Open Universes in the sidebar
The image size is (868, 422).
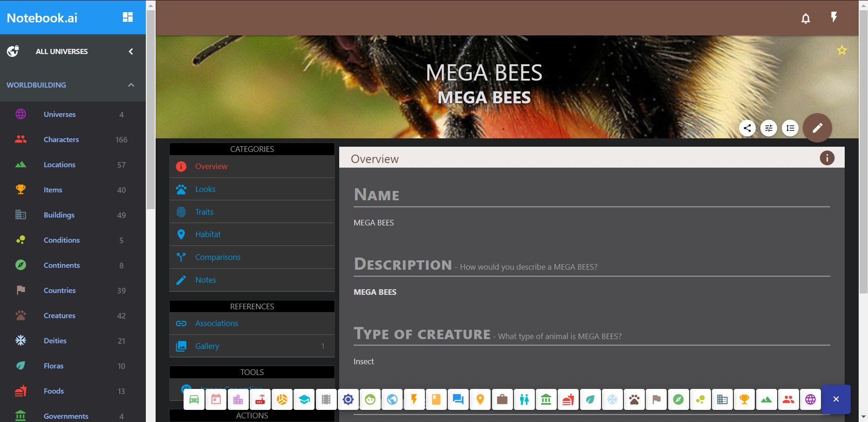[73, 114]
